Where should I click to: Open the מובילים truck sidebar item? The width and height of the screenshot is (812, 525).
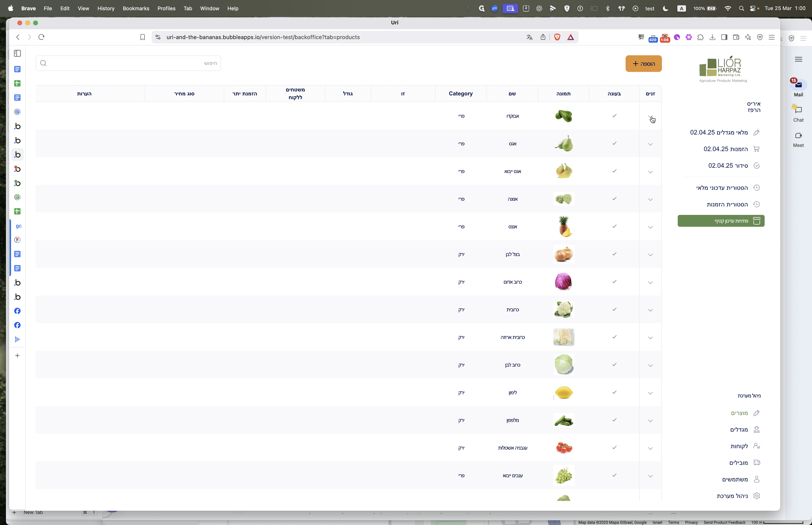(x=745, y=463)
